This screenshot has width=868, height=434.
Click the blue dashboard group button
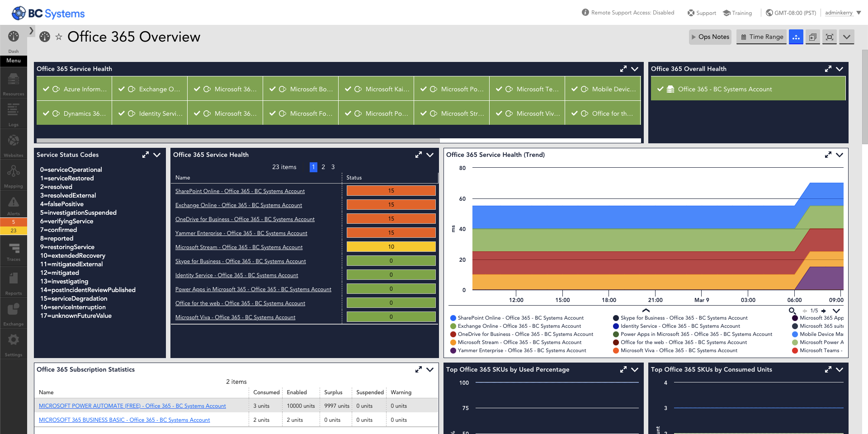point(796,37)
